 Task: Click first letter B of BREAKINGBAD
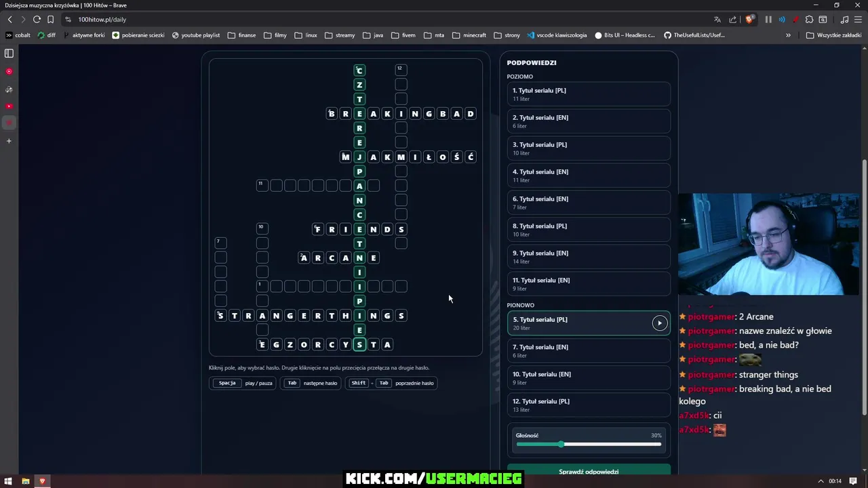pos(332,113)
